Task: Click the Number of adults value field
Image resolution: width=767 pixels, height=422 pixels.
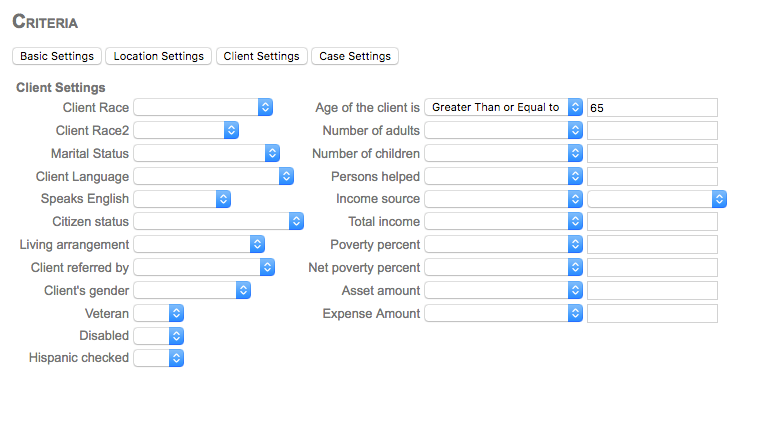Action: (652, 130)
